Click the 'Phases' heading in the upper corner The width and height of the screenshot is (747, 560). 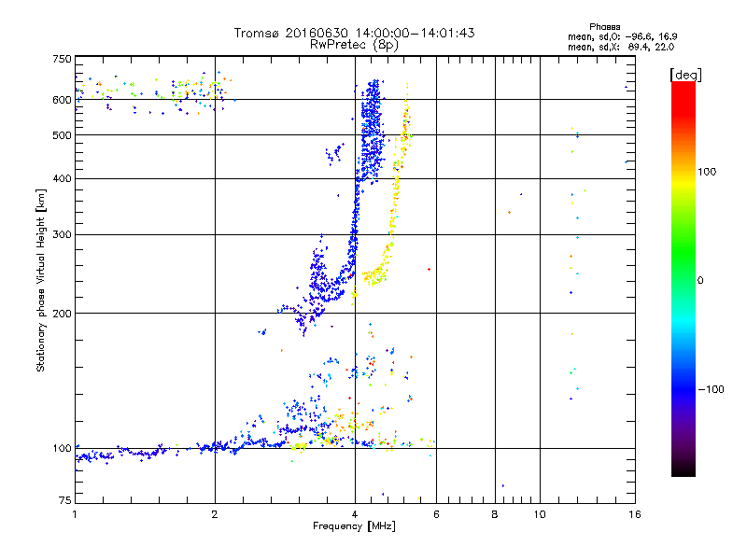(604, 27)
